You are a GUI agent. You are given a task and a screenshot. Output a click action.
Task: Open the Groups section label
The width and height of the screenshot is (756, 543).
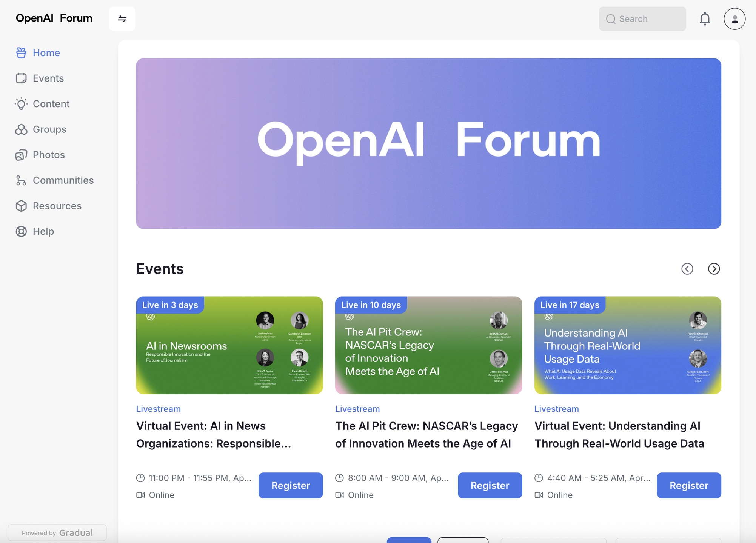tap(49, 129)
